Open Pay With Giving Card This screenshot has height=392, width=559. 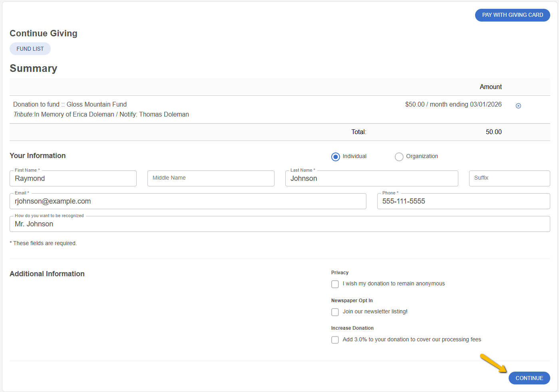512,15
